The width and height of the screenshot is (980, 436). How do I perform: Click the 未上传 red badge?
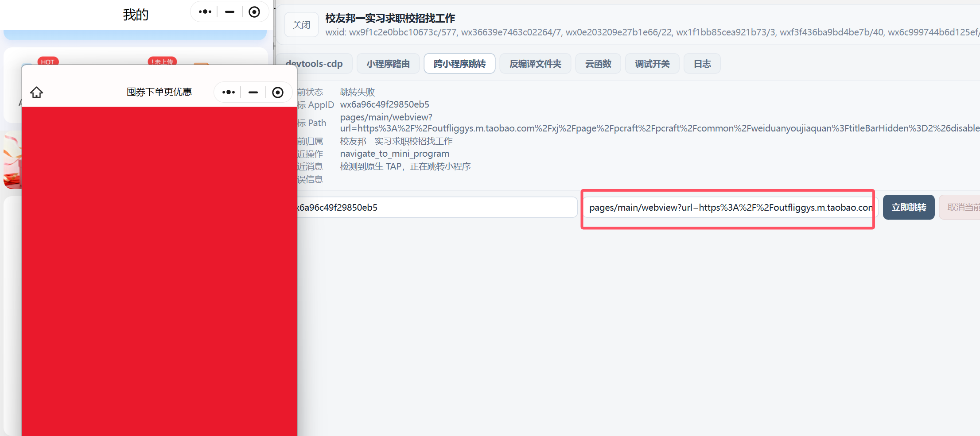[162, 62]
